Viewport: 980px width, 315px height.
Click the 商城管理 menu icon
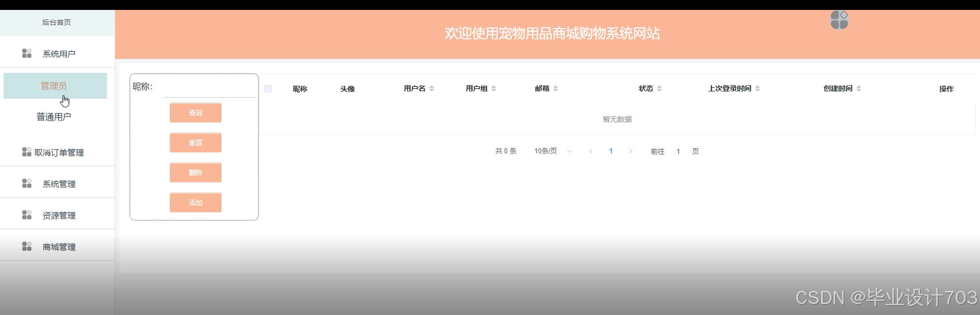(x=27, y=247)
